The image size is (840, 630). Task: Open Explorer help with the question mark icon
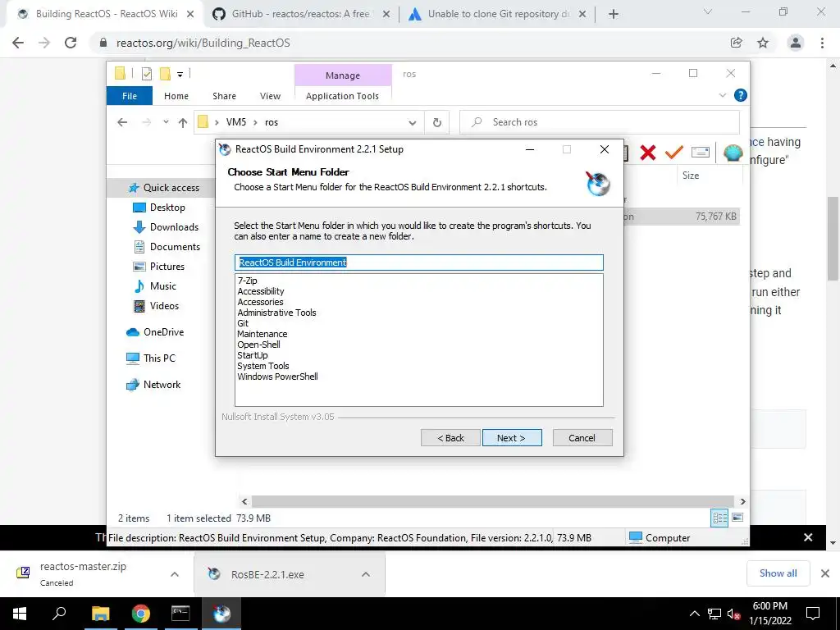[741, 95]
